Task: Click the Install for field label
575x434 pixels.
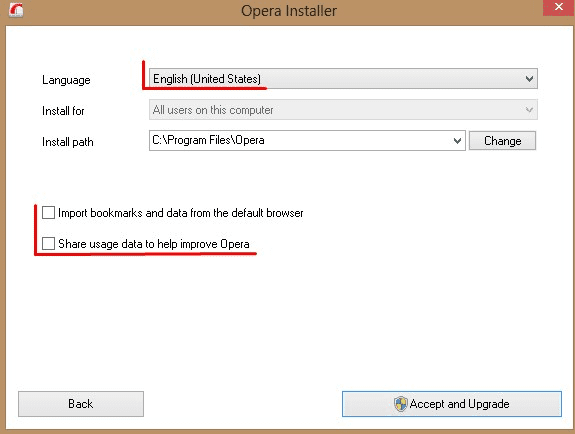Action: point(63,111)
